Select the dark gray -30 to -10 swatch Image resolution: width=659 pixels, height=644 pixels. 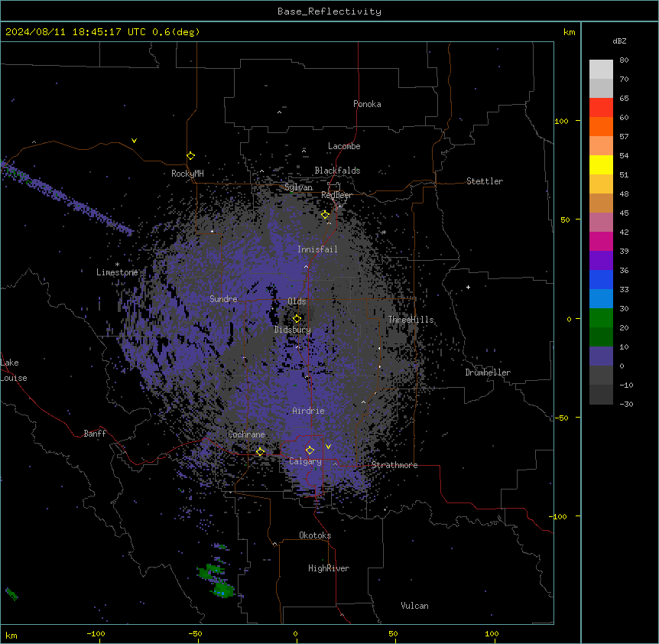601,395
